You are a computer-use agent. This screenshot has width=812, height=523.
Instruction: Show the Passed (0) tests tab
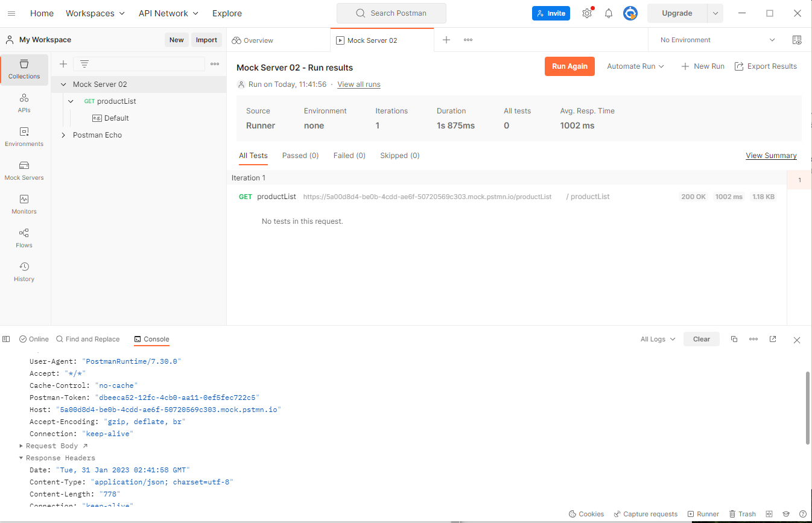[300, 156]
